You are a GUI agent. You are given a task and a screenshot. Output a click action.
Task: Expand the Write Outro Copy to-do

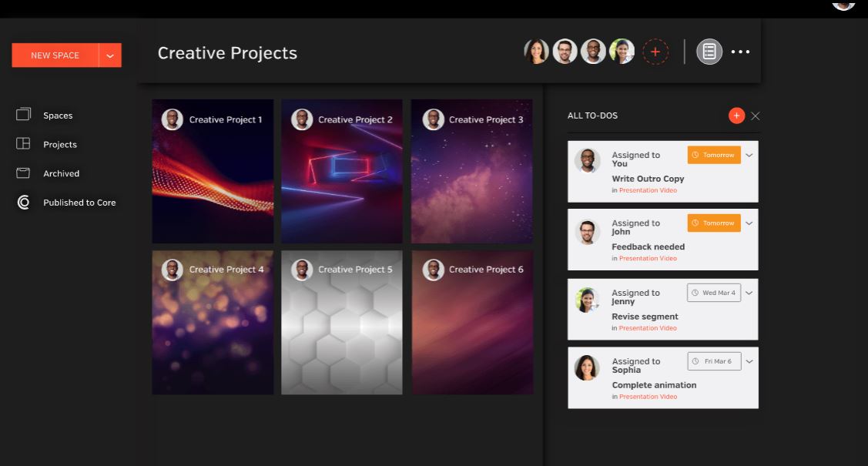[x=749, y=155]
